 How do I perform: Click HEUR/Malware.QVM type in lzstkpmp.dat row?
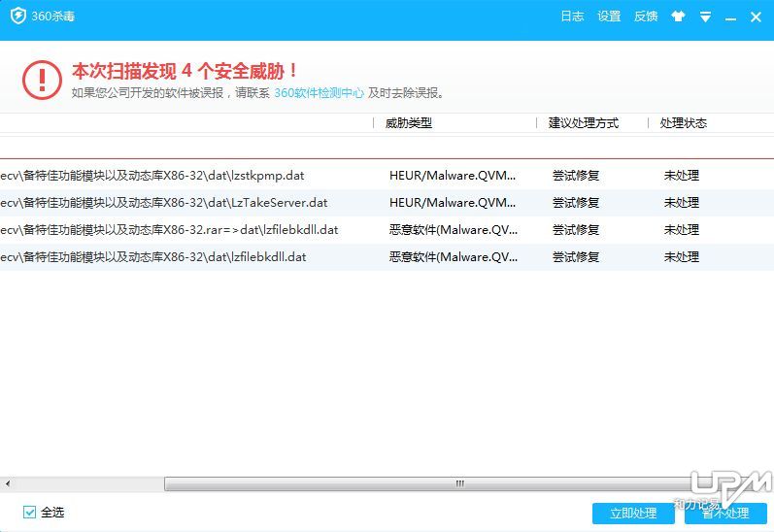pyautogui.click(x=453, y=176)
